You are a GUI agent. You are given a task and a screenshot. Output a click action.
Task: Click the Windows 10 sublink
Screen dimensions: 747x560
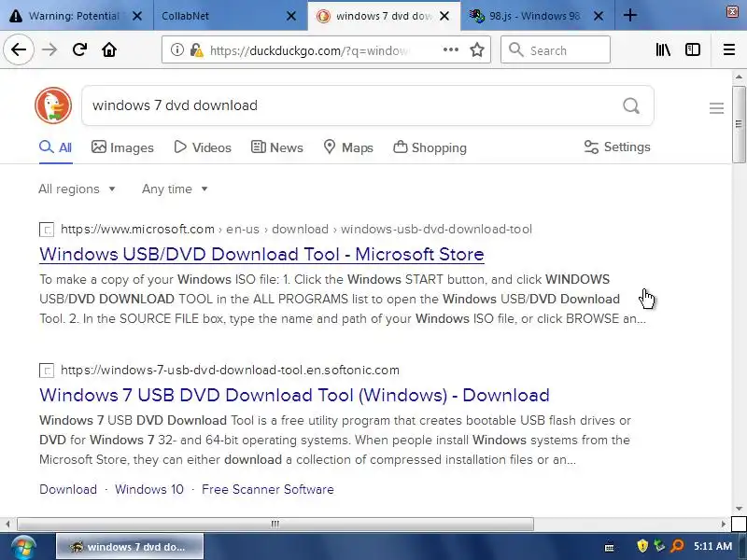(149, 489)
